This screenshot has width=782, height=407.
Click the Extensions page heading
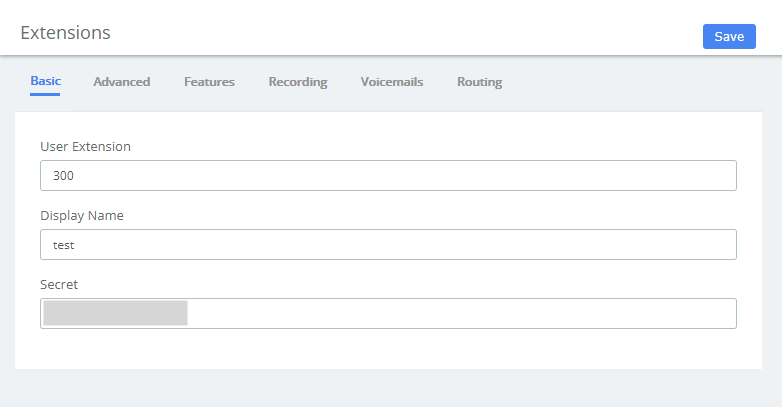click(x=65, y=32)
